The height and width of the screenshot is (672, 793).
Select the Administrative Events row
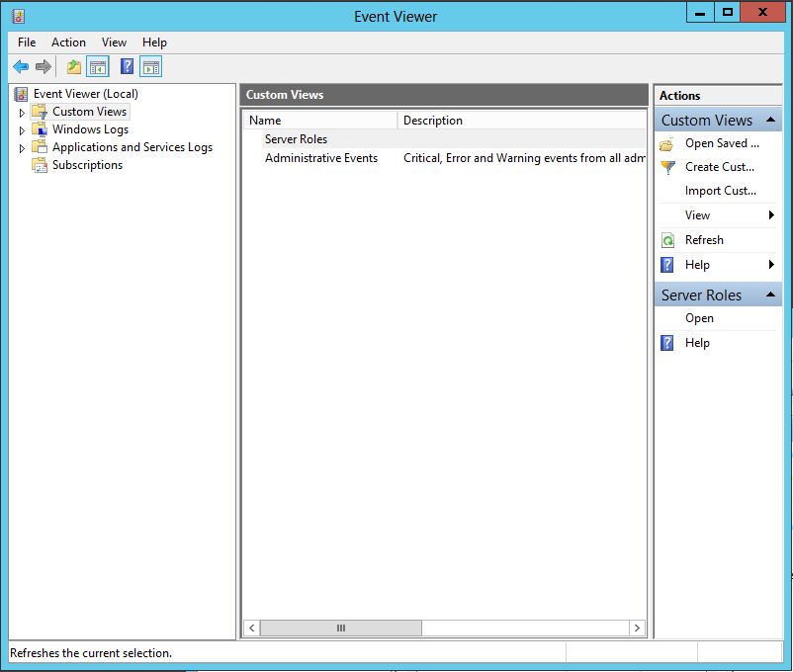tap(321, 158)
